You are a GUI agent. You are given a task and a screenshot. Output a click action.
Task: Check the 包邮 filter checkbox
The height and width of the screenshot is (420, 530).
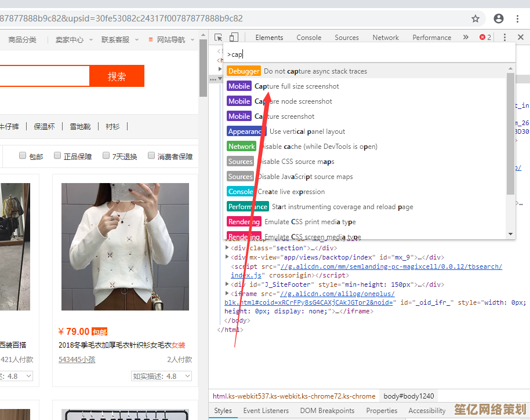point(23,155)
